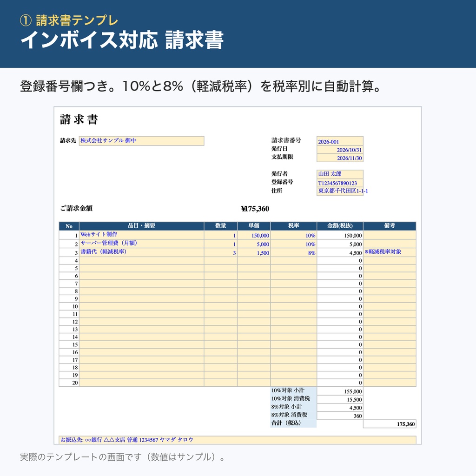This screenshot has width=476, height=476.
Task: Click the 合計（税込） label
Action: tap(293, 423)
